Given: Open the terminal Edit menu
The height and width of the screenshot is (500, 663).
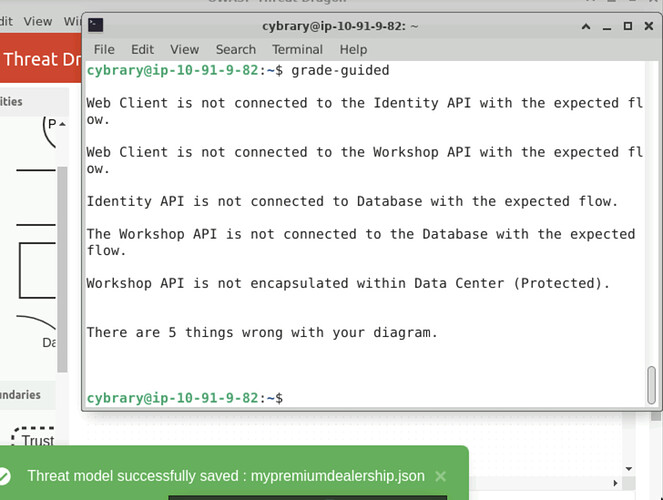Looking at the screenshot, I should (142, 49).
